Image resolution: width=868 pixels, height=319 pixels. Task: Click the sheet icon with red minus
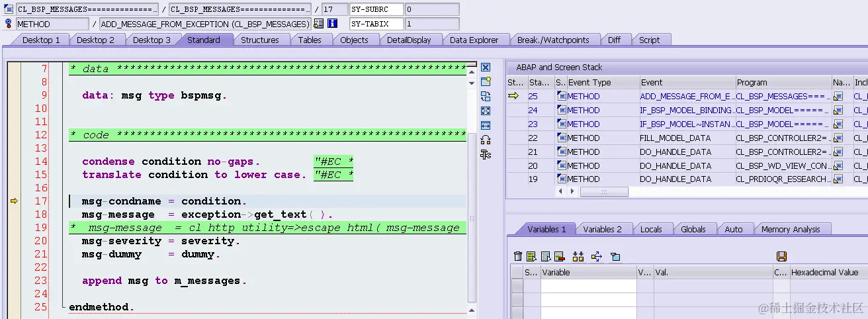pos(559,257)
